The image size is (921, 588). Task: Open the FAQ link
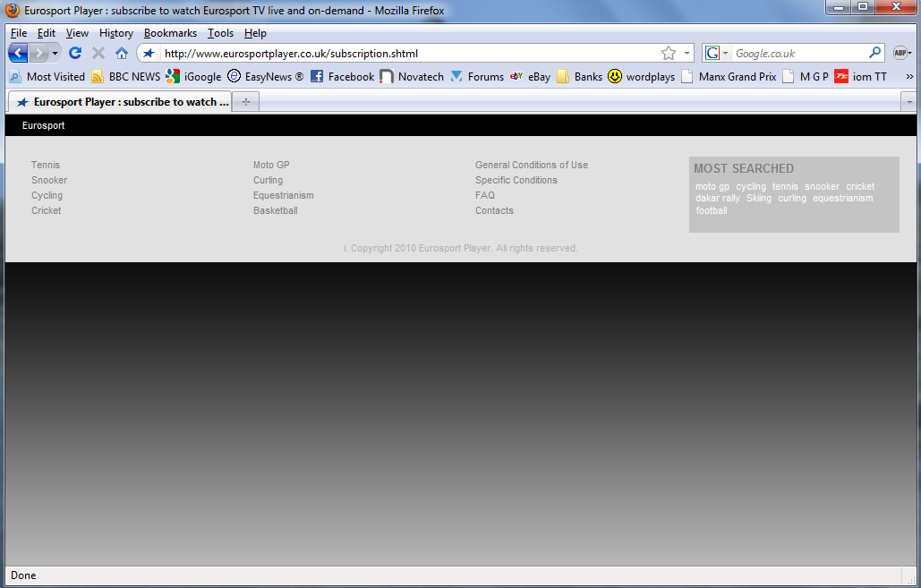coord(485,195)
